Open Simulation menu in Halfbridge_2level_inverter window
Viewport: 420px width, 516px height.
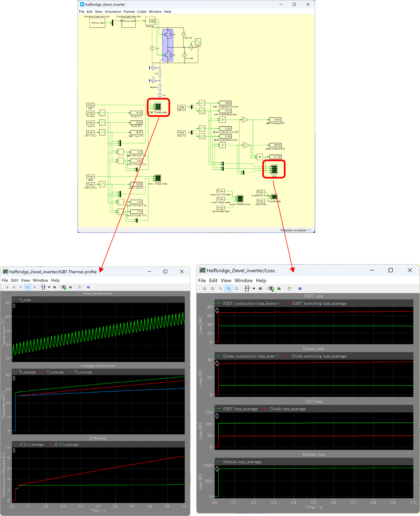(113, 11)
